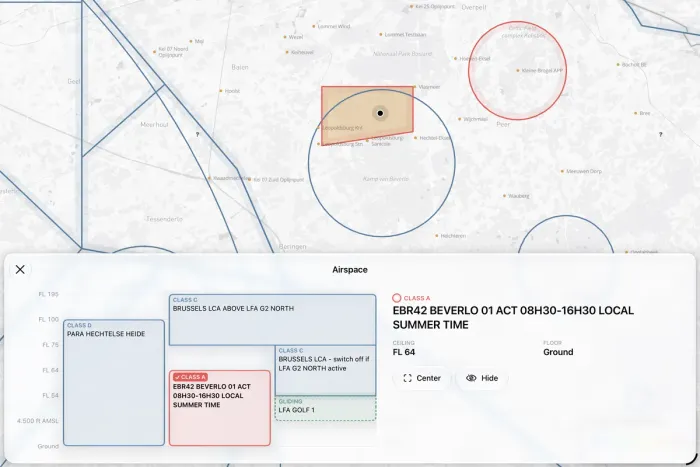Select PARA HECHTELSE HEIDE airspace block
Image resolution: width=700 pixels, height=467 pixels.
(114, 383)
